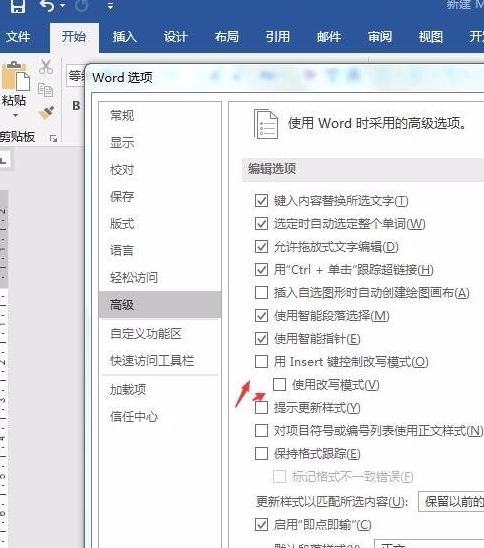This screenshot has height=548, width=484.
Task: Switch to the 引用 ribbon tab
Action: tap(278, 37)
